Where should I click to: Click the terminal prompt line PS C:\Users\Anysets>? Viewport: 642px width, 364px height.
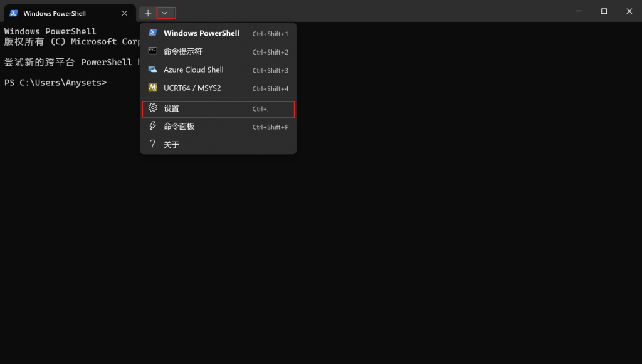coord(55,83)
